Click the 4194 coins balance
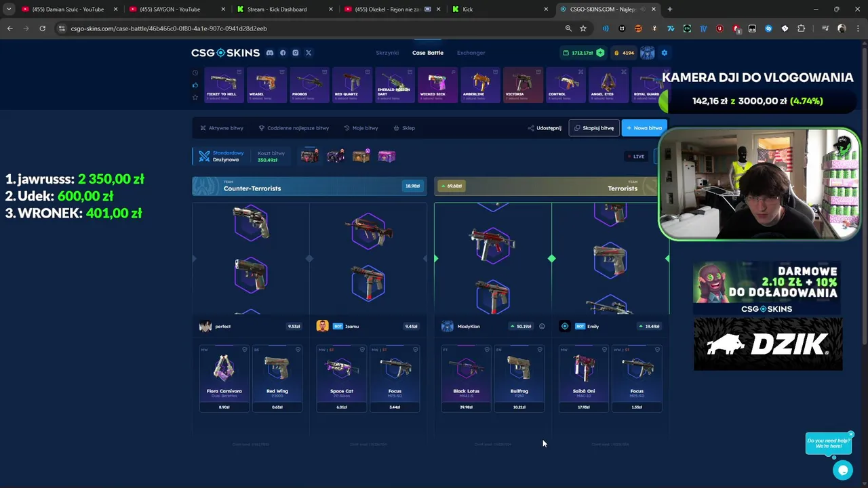The image size is (868, 488). tap(625, 53)
